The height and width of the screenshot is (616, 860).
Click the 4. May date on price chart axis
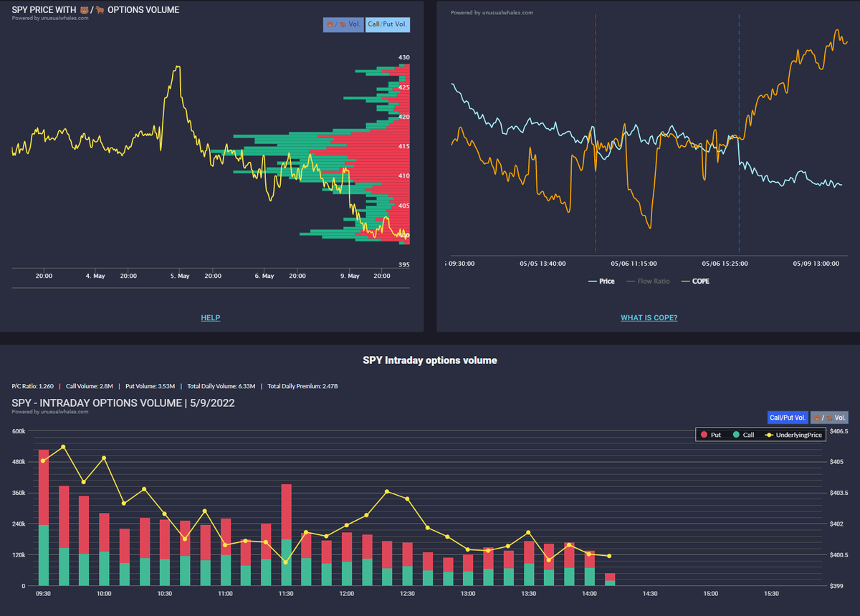(95, 276)
